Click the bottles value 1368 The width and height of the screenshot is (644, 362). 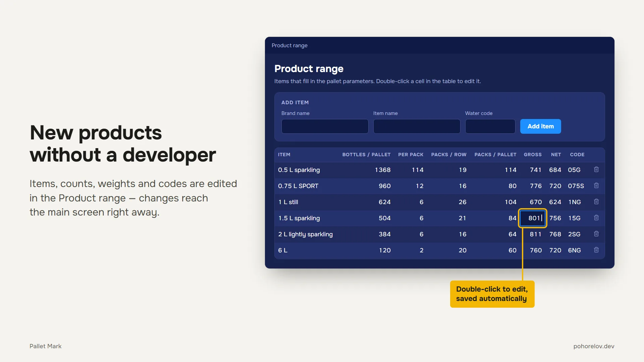383,170
